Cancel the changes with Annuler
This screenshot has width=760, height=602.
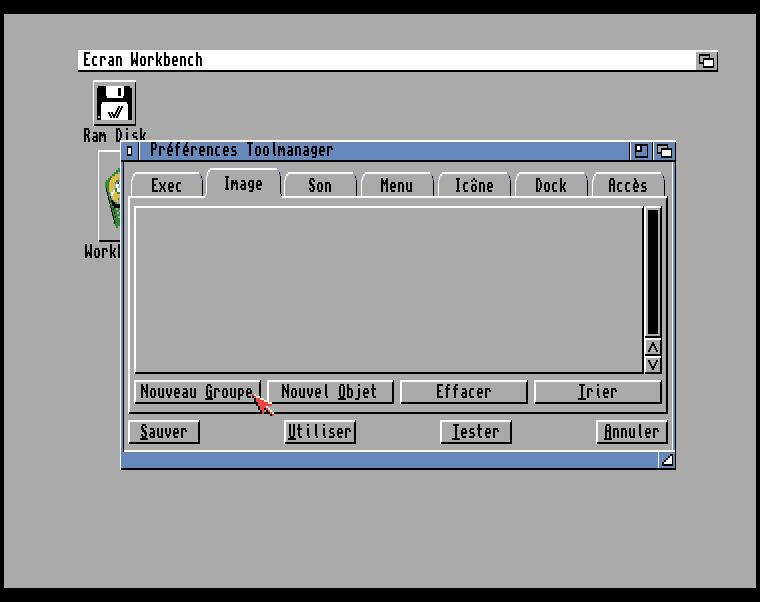coord(631,432)
